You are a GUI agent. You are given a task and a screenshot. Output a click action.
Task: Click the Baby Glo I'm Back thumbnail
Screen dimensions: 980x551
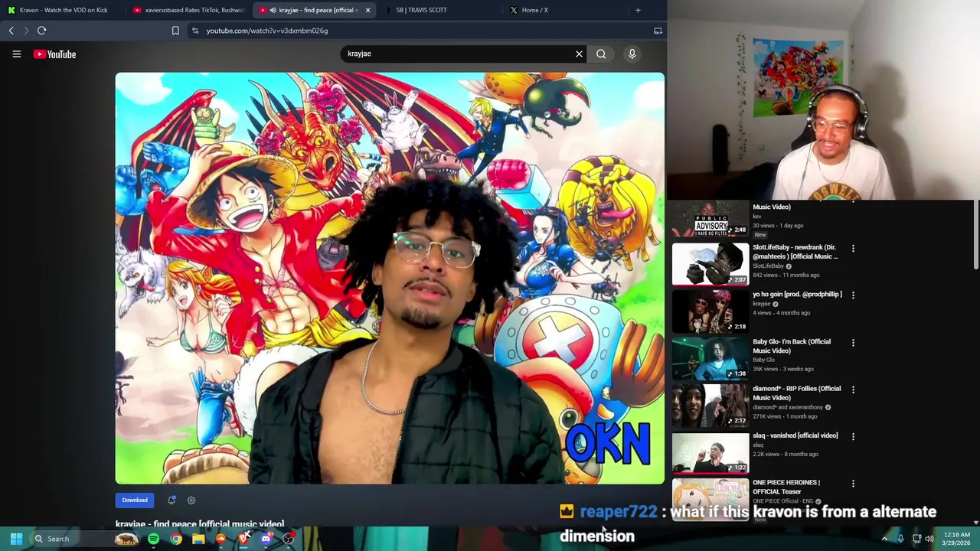point(710,358)
